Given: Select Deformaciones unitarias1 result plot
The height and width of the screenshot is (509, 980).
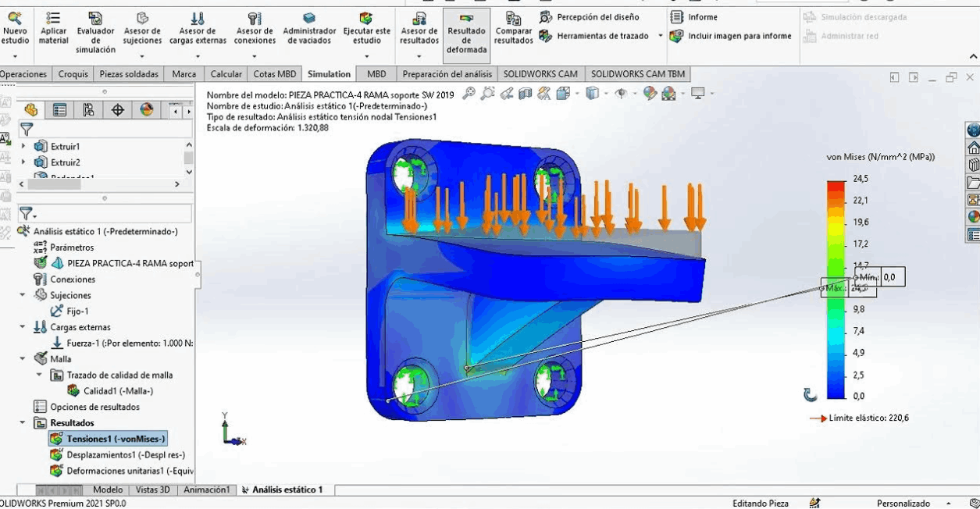Looking at the screenshot, I should click(x=121, y=471).
